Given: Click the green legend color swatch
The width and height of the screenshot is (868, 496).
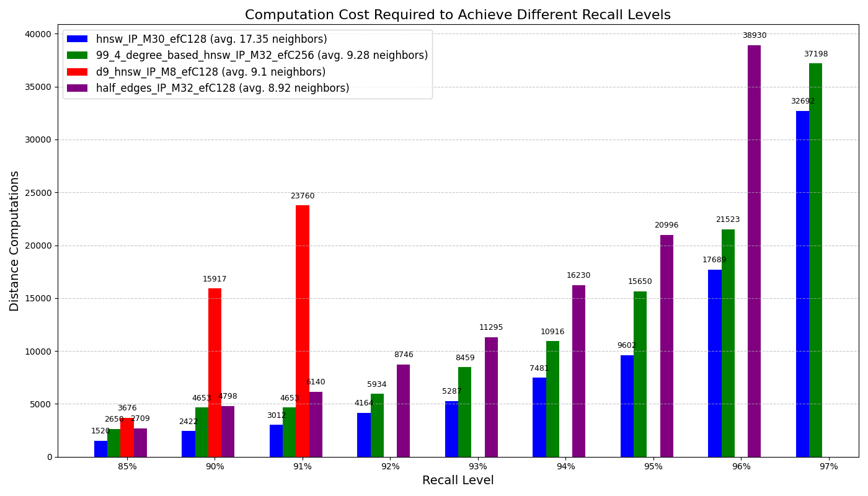Looking at the screenshot, I should [77, 56].
